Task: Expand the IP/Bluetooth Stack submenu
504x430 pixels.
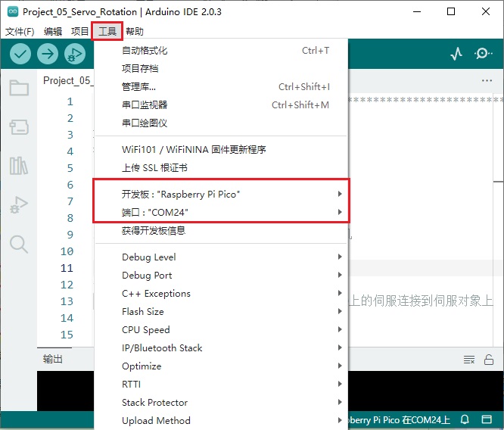Action: [222, 348]
